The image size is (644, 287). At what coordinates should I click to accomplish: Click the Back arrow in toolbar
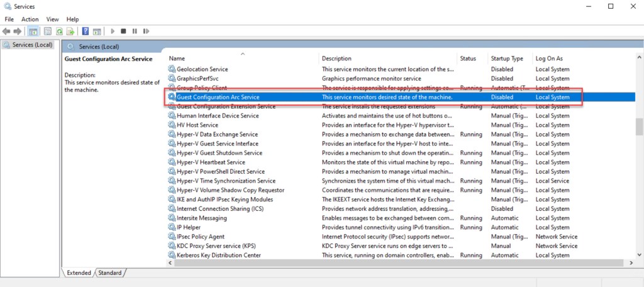(7, 31)
